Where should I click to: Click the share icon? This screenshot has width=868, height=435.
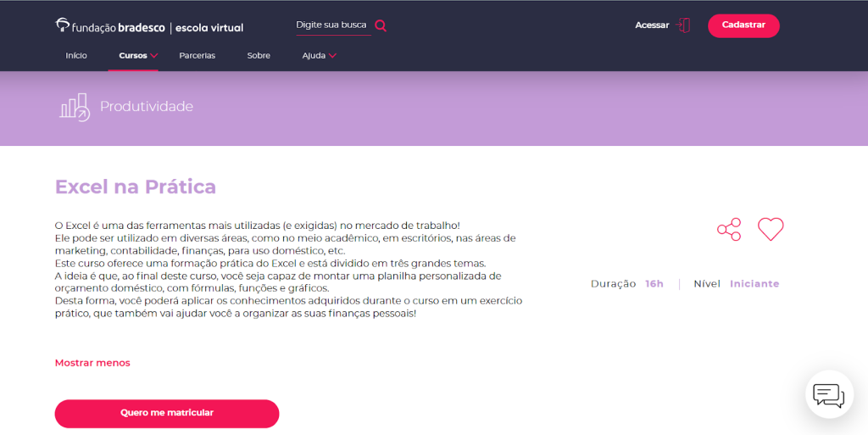729,229
